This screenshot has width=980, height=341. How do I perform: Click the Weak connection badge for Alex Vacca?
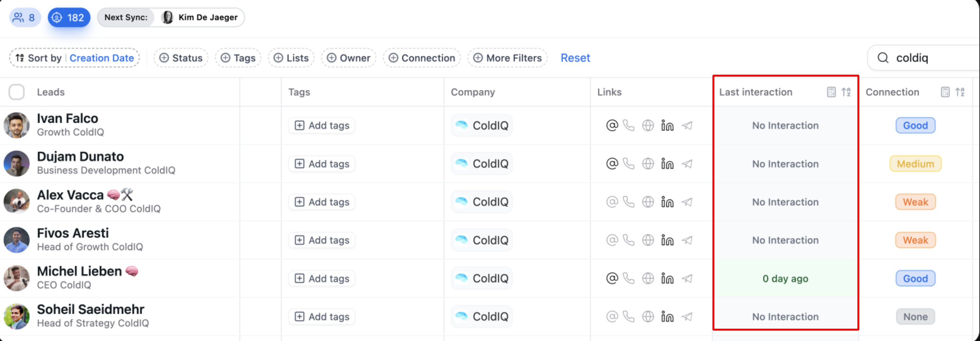pos(915,202)
